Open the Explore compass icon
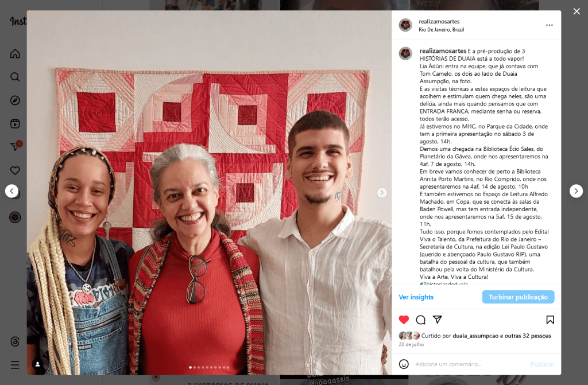588x385 pixels. 15,100
